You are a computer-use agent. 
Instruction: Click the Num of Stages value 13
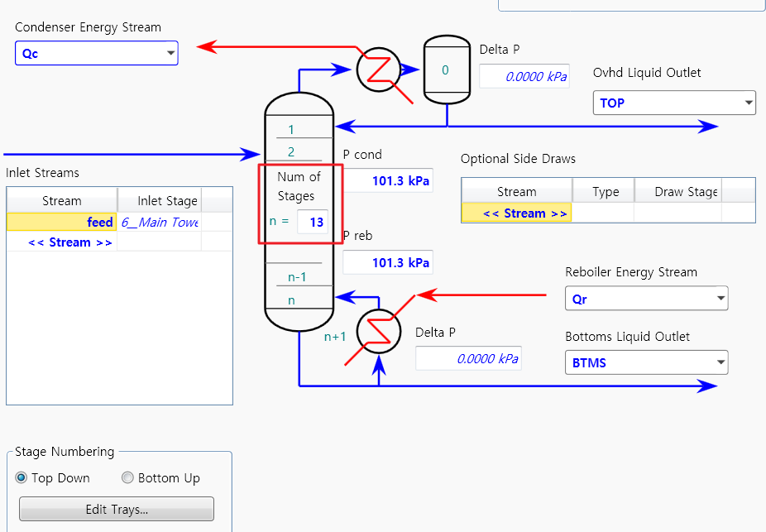(x=313, y=223)
